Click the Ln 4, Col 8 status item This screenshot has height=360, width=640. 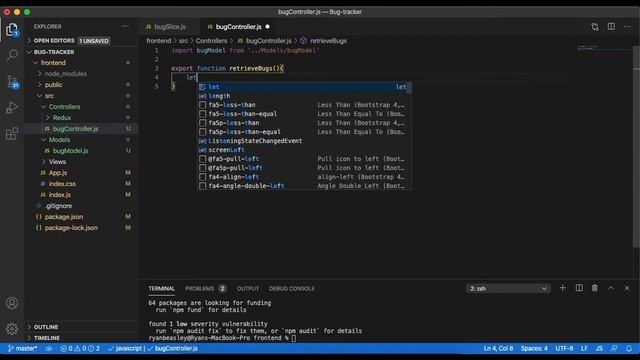coord(498,349)
